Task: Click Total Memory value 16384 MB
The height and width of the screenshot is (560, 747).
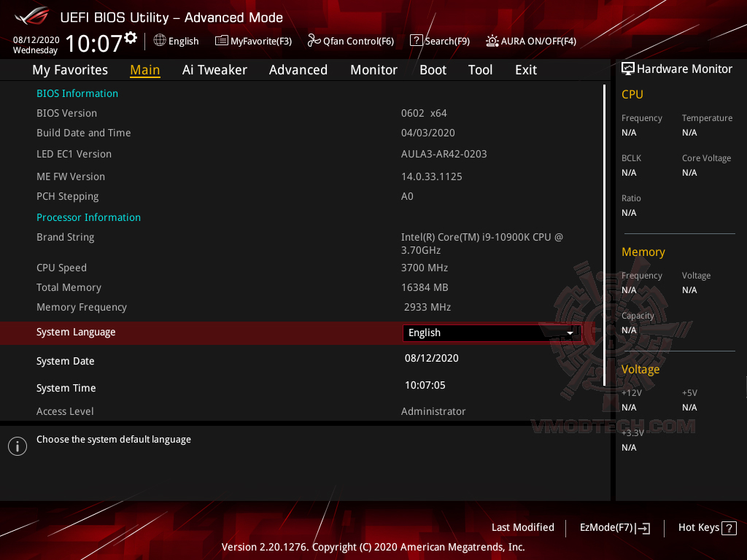Action: pyautogui.click(x=425, y=287)
